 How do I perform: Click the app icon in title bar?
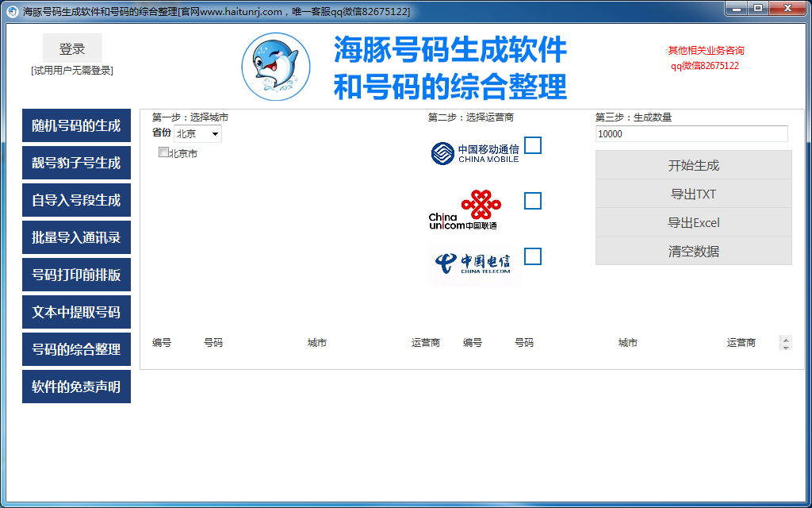coord(13,11)
